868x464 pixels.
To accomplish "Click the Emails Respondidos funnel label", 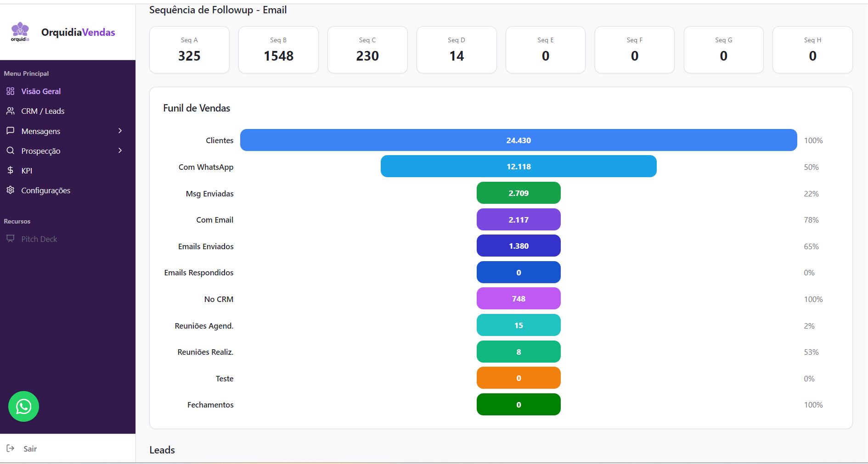I will [199, 273].
